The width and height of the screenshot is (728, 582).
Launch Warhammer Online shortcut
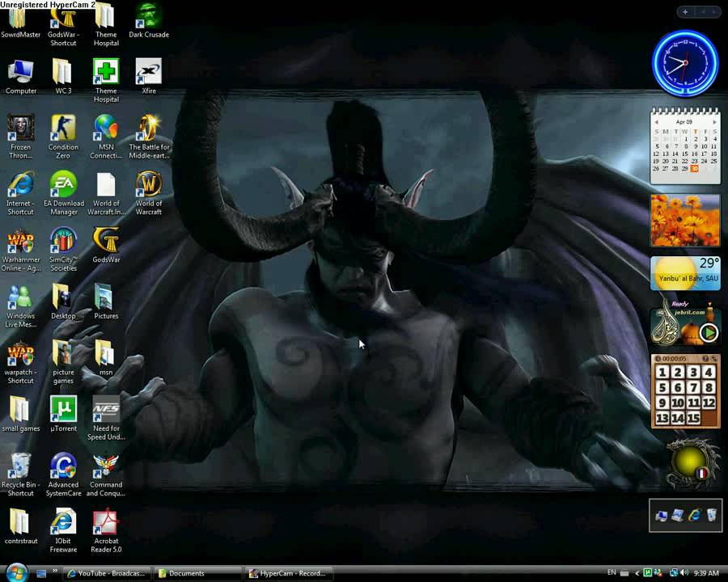(x=20, y=249)
